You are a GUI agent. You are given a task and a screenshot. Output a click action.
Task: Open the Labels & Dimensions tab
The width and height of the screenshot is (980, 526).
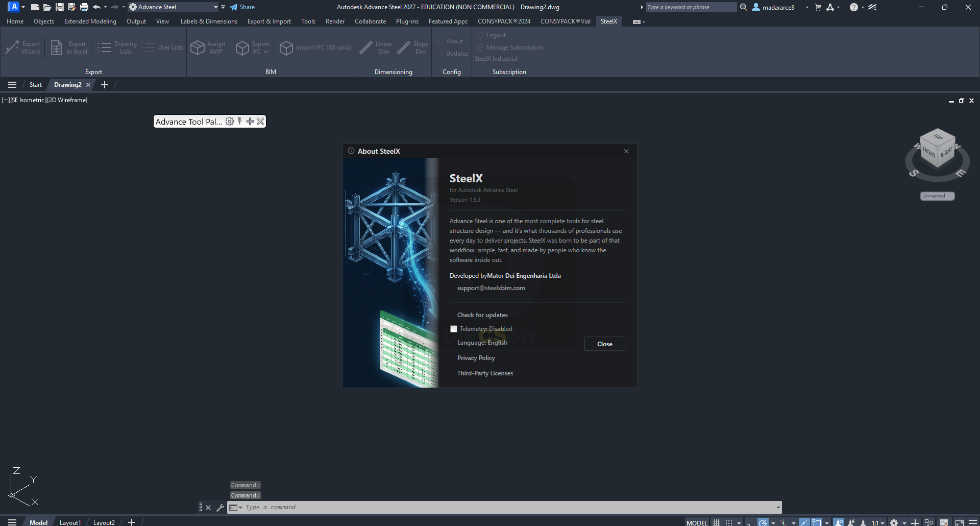[x=209, y=21]
